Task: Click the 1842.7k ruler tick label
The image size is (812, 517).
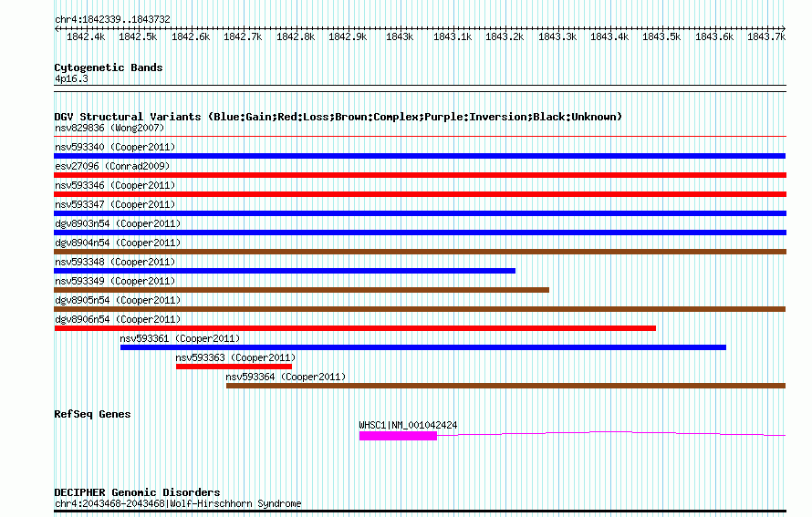Action: tap(243, 36)
